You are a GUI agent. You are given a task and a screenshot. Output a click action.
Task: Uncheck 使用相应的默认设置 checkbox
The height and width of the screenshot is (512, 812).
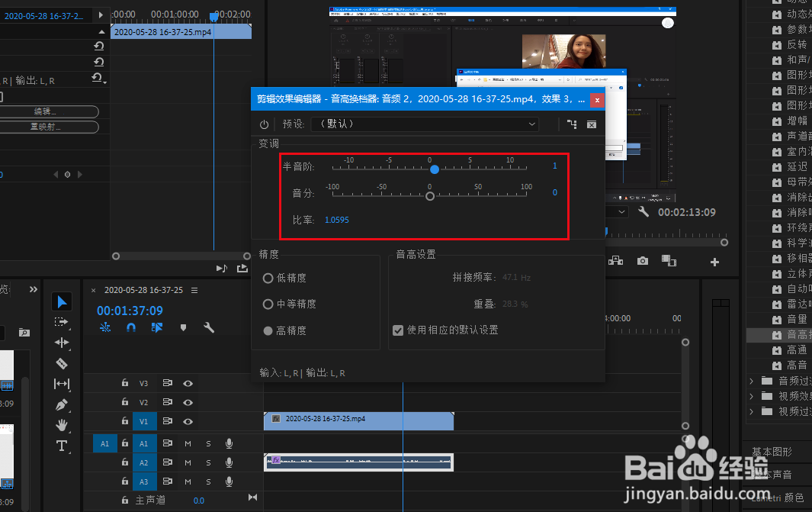[397, 330]
